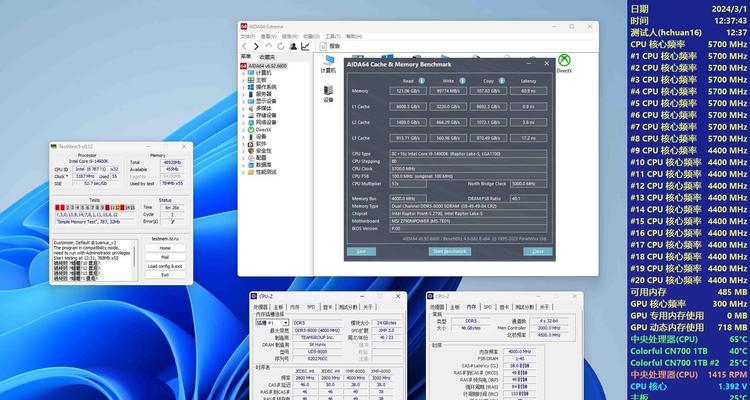The height and width of the screenshot is (400, 750).
Task: Refresh the AIDA64 page
Action: point(281,46)
